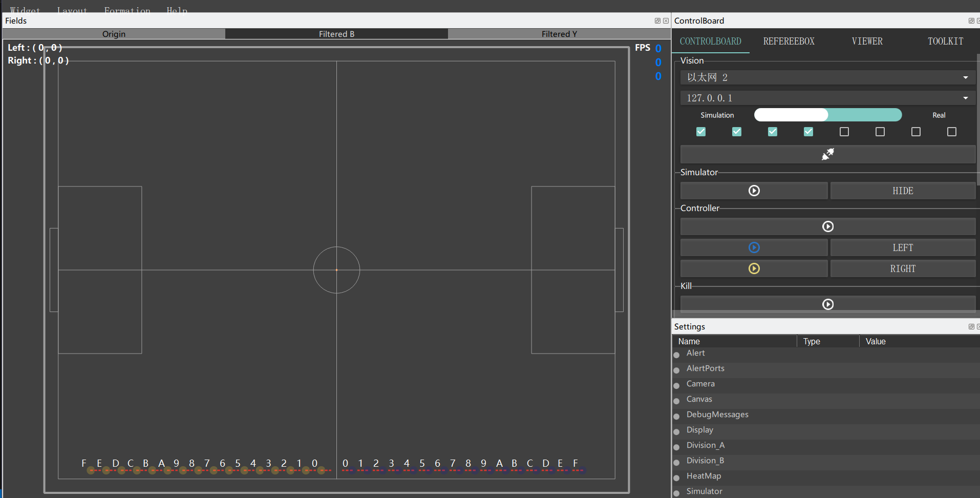980x498 pixels.
Task: Open the Widget menu
Action: coord(25,10)
